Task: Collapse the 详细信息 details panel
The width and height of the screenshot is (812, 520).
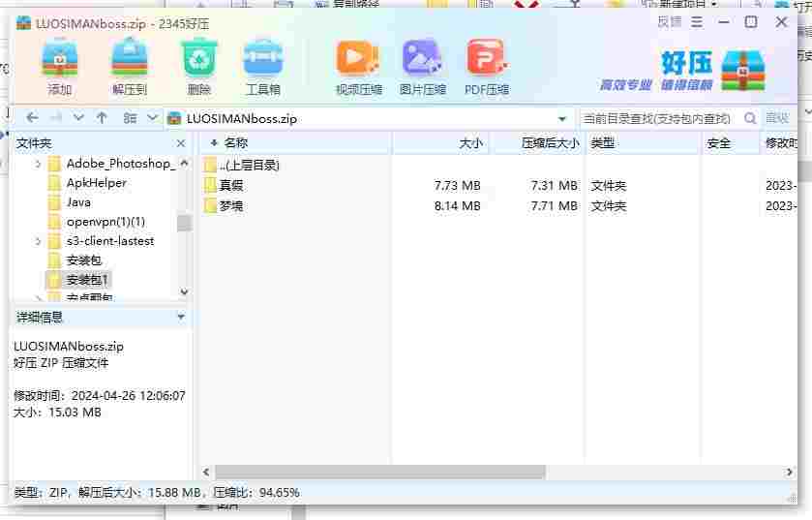Action: click(181, 317)
